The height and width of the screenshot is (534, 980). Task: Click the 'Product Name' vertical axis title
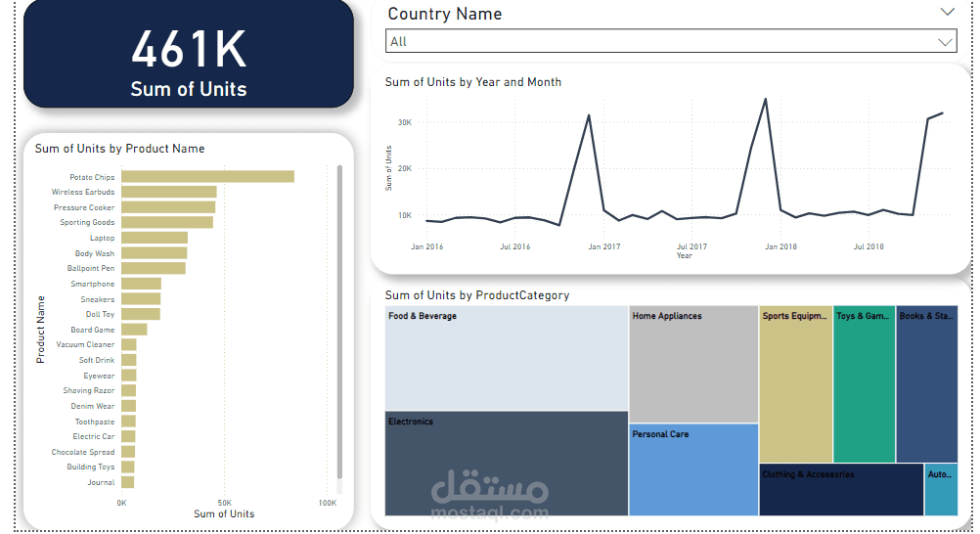41,330
